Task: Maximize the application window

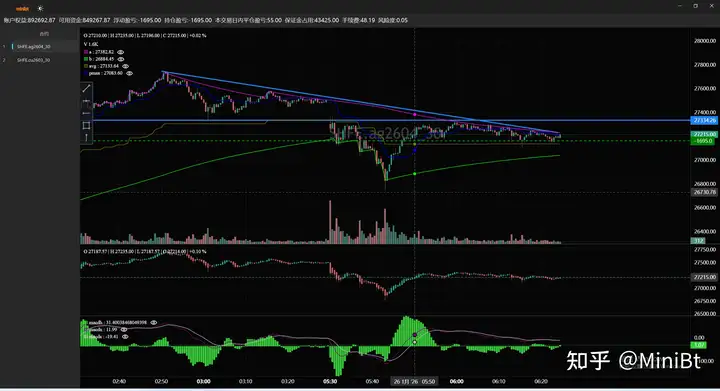Action: 695,6
